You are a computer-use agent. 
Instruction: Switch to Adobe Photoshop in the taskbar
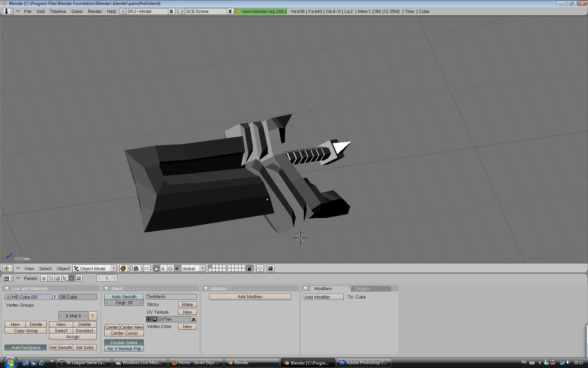(363, 363)
